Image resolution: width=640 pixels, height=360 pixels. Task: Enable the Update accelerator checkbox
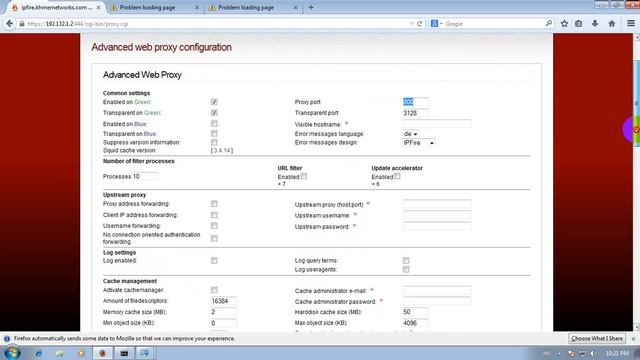(397, 176)
